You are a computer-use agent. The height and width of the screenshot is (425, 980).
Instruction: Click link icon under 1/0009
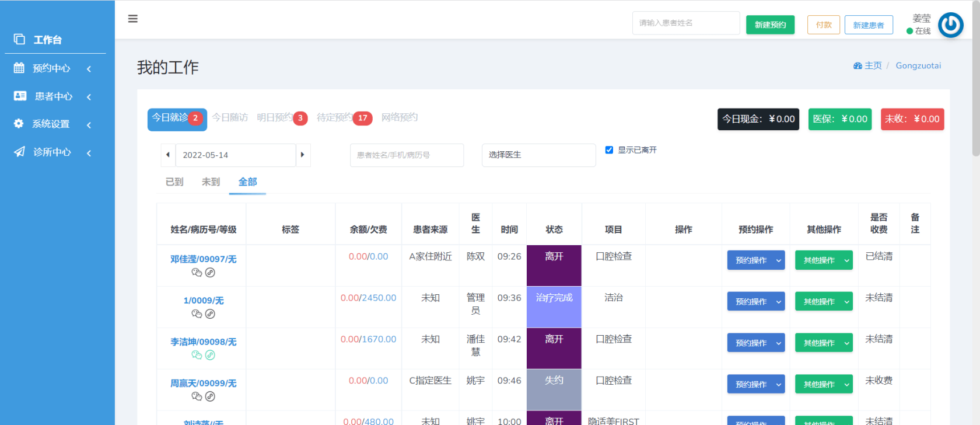point(210,314)
